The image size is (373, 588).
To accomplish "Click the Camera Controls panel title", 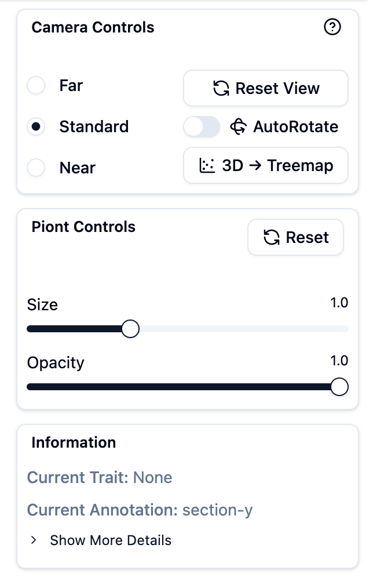I will point(92,27).
